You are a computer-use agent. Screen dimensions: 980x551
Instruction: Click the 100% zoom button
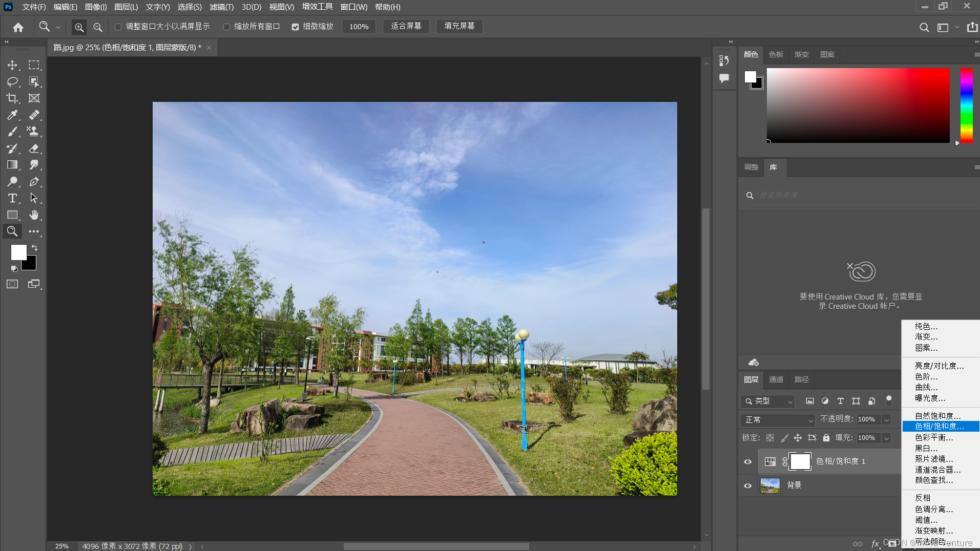359,27
